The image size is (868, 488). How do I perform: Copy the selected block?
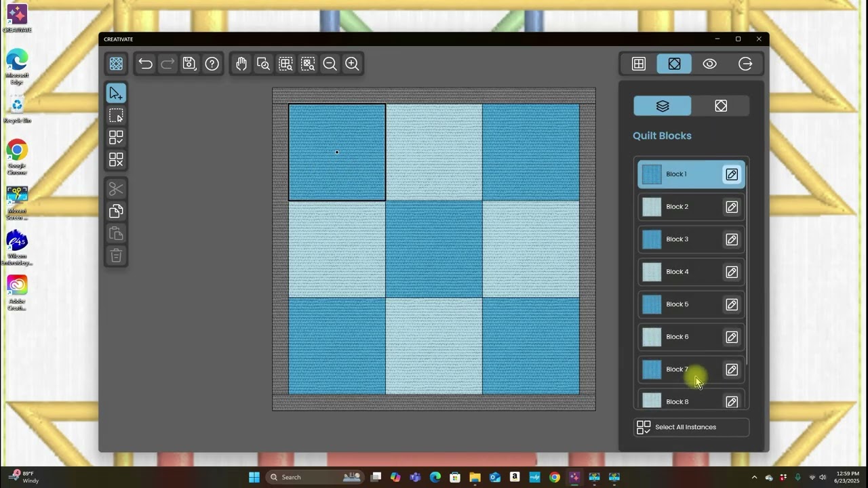tap(116, 211)
